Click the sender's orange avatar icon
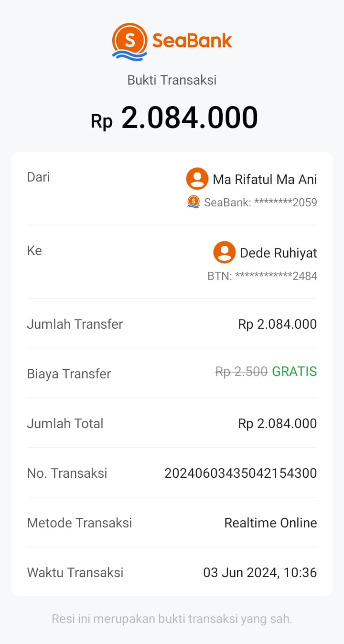This screenshot has height=644, width=344. pyautogui.click(x=197, y=179)
